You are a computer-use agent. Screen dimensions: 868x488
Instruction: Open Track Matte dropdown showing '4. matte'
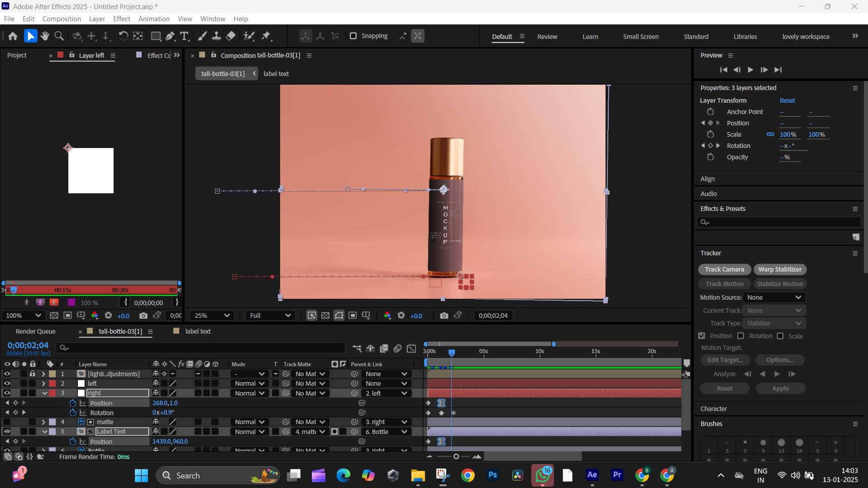(x=310, y=432)
